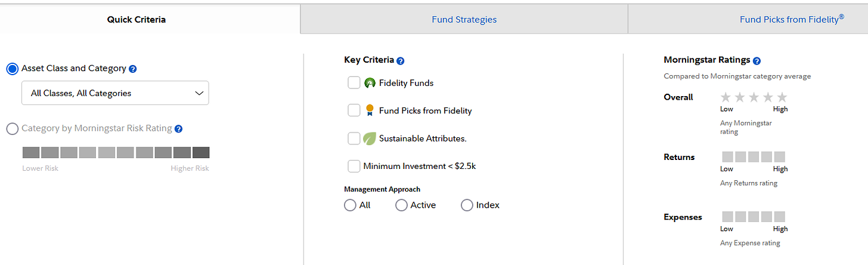The image size is (868, 265).
Task: Click the highest risk box in risk scale
Action: click(201, 152)
